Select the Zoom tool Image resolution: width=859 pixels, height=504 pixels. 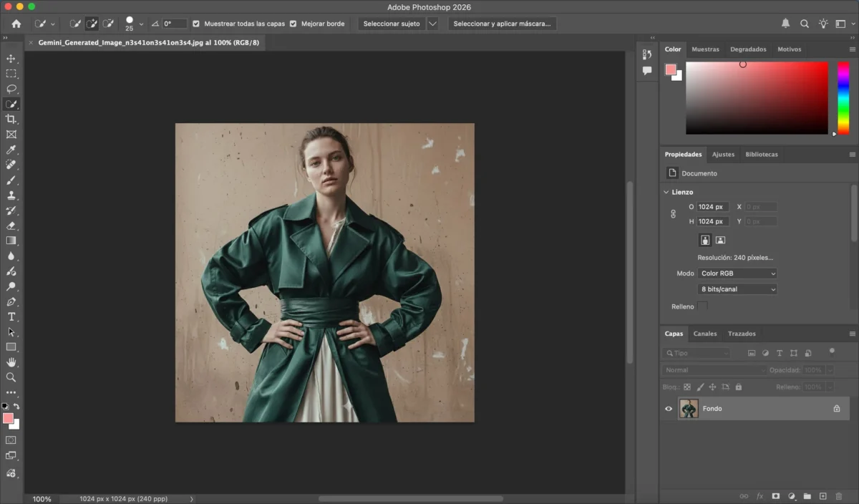pos(11,377)
